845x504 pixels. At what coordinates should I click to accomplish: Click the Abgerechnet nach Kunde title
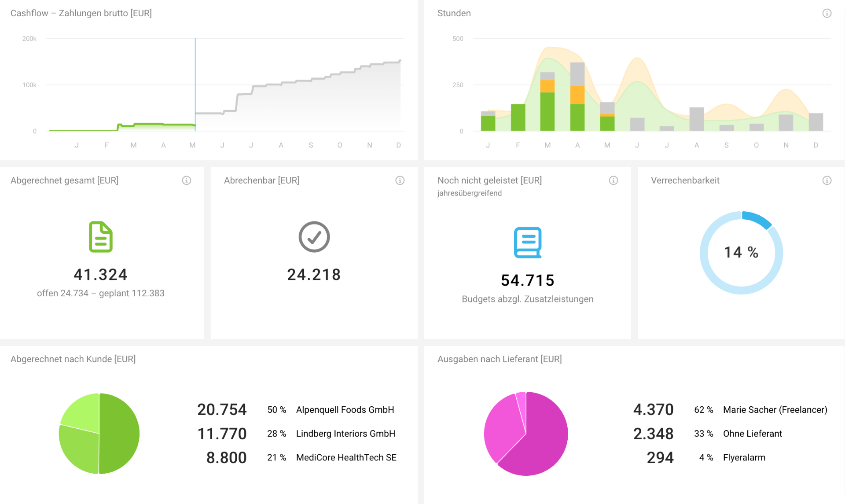tap(73, 359)
